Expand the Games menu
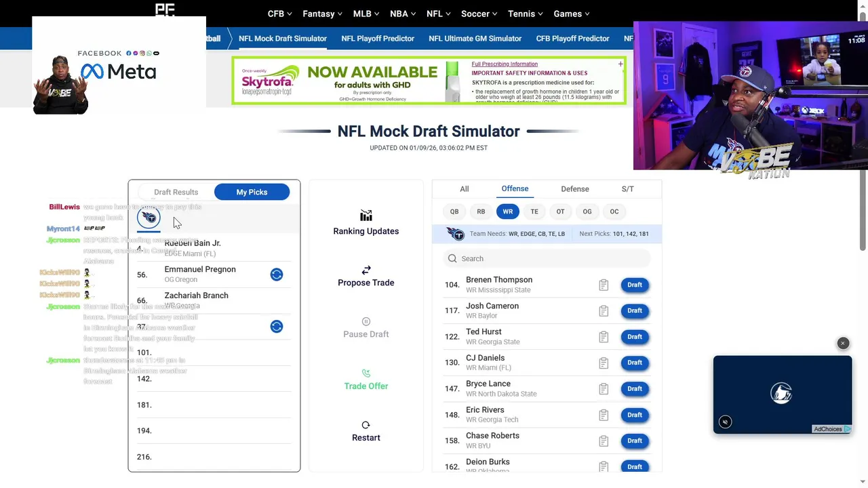Screen dimensions: 868x488 tap(572, 14)
